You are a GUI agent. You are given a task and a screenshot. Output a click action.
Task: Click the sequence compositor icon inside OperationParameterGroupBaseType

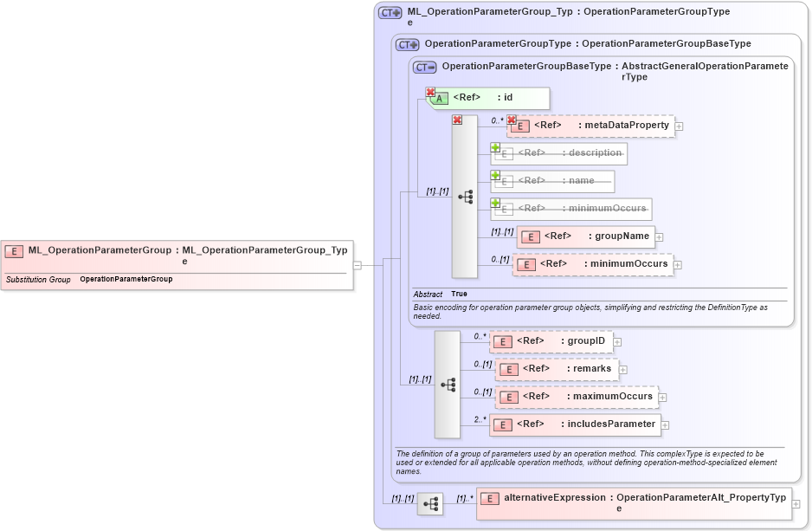click(x=466, y=197)
